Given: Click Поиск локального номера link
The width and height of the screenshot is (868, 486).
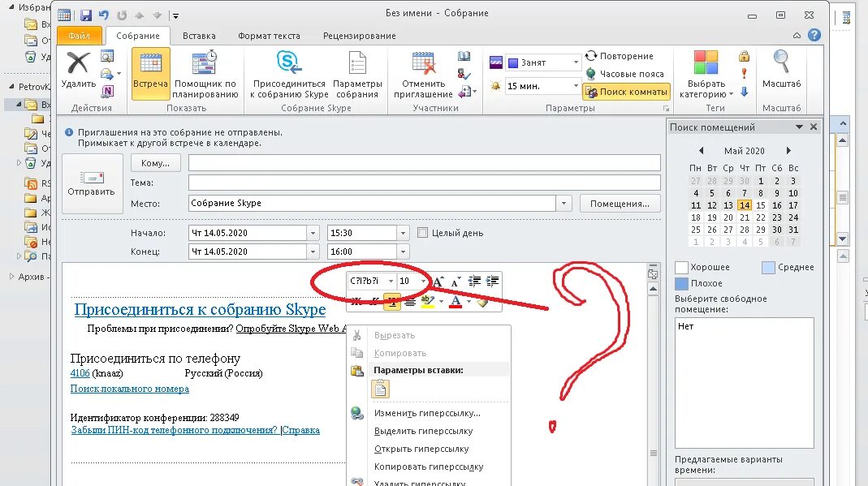Looking at the screenshot, I should 130,389.
